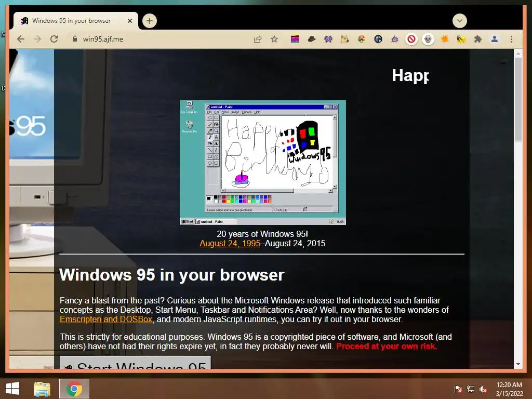Viewport: 532px width, 399px height.
Task: Click the orange sun extension icon
Action: click(x=445, y=39)
